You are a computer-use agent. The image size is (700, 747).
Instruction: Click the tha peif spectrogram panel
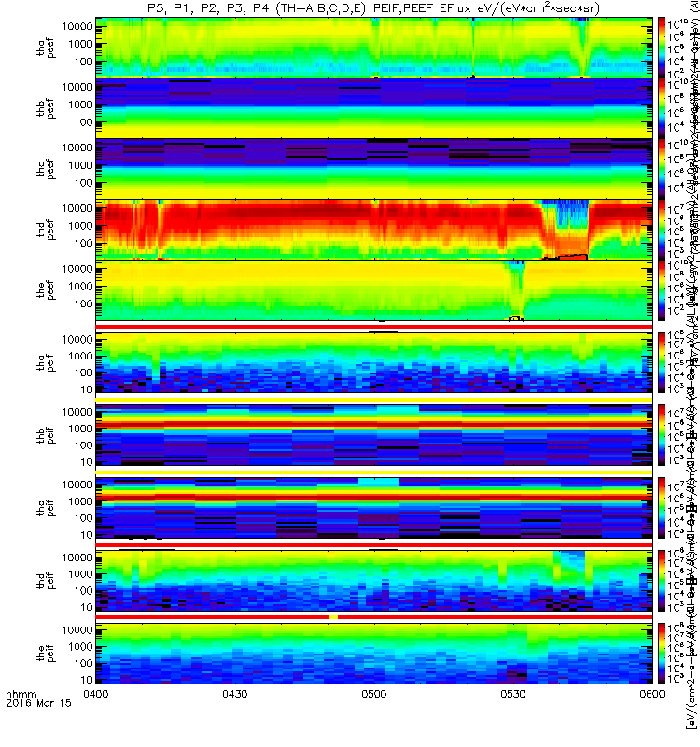(x=374, y=362)
